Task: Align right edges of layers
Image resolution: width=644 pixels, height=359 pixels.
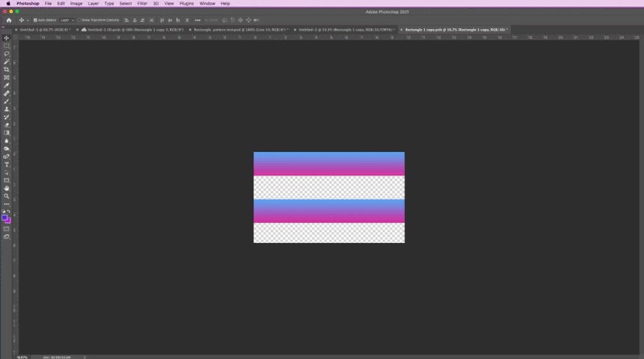Action: click(x=142, y=20)
